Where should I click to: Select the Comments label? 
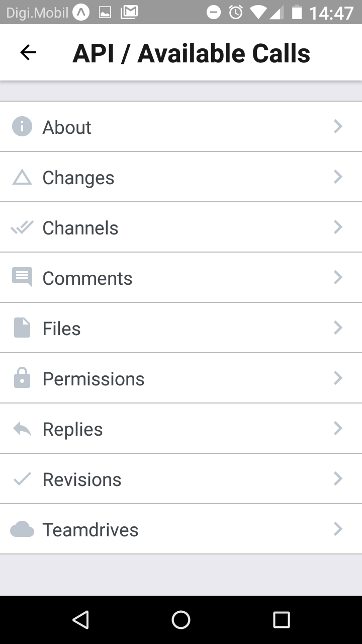[87, 278]
